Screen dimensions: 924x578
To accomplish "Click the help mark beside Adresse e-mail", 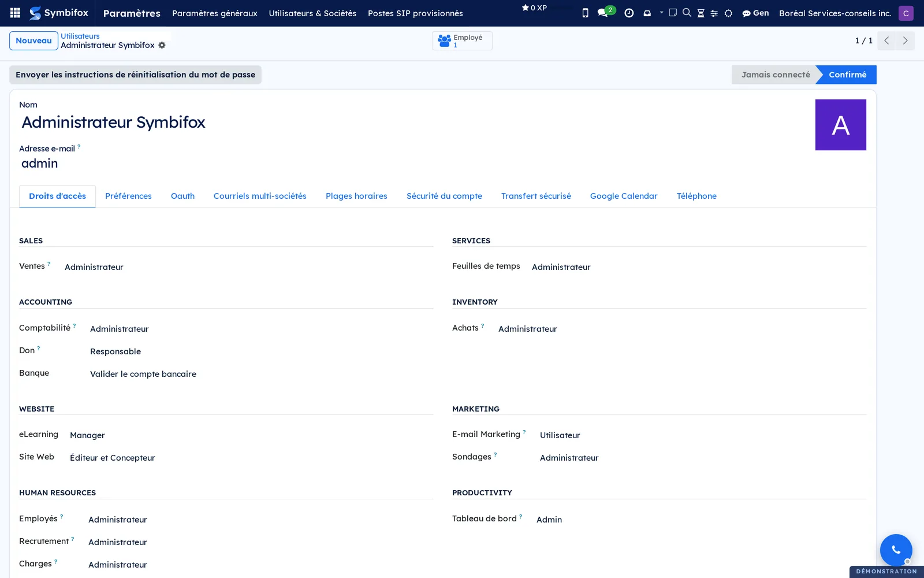I will pyautogui.click(x=79, y=147).
